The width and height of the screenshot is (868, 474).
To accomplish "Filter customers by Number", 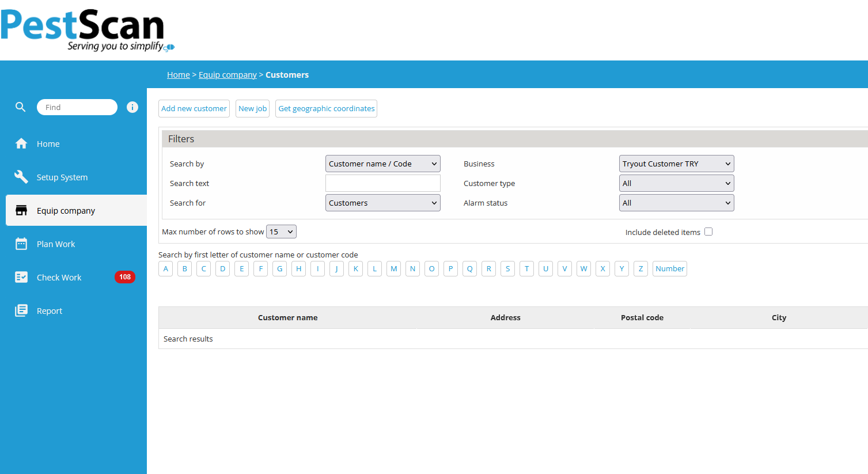I will (x=670, y=268).
